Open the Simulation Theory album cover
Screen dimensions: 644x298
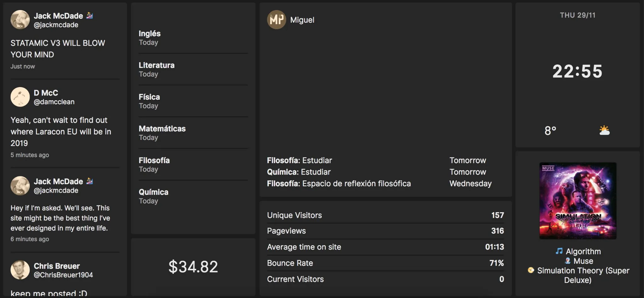click(x=578, y=201)
